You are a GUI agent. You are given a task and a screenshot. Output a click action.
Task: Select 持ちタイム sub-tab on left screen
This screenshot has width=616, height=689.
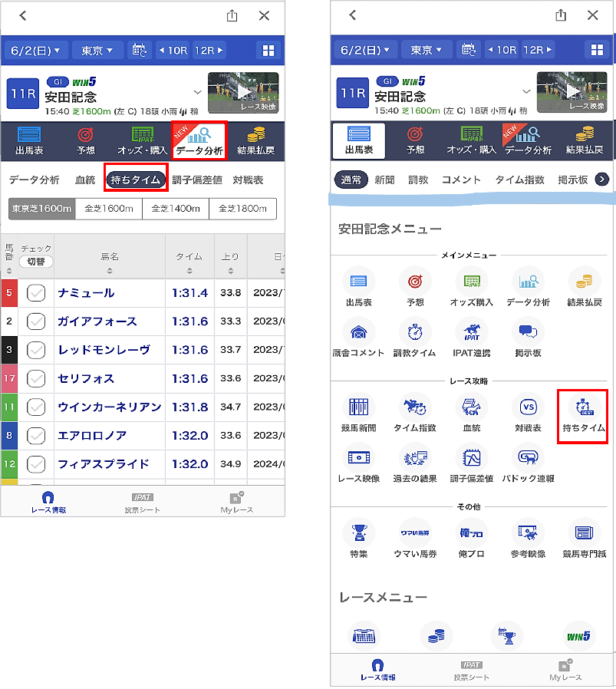pyautogui.click(x=136, y=180)
